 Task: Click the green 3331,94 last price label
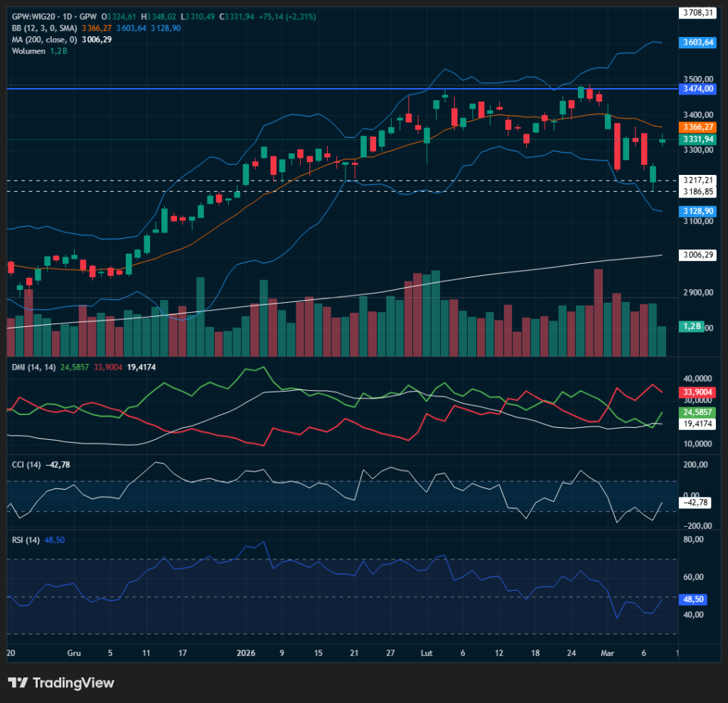[x=697, y=139]
